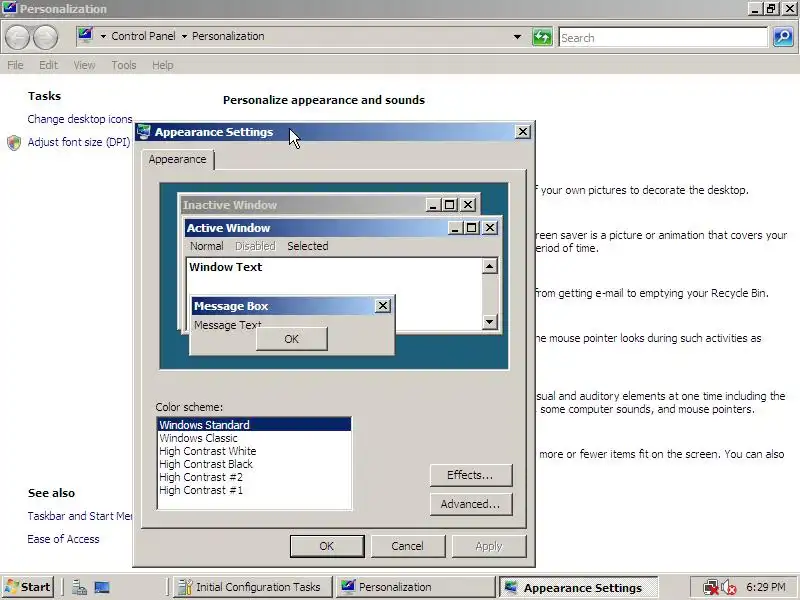Confirm with the dialog's bottom OK button
The width and height of the screenshot is (800, 600).
[327, 546]
